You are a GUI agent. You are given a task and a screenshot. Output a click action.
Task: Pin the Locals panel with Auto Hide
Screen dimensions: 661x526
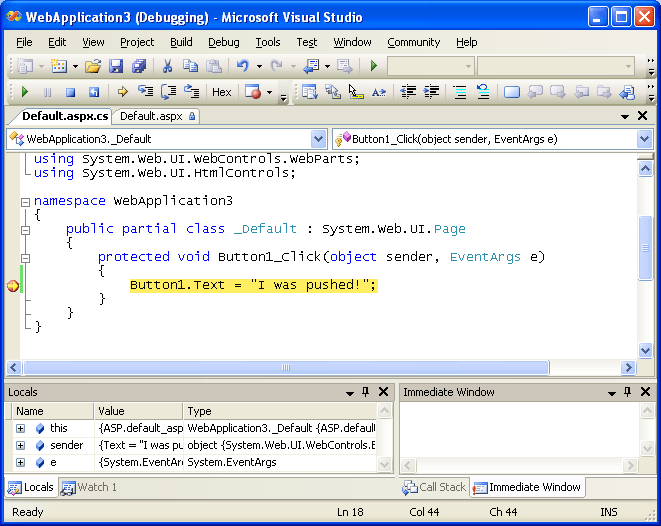point(365,392)
